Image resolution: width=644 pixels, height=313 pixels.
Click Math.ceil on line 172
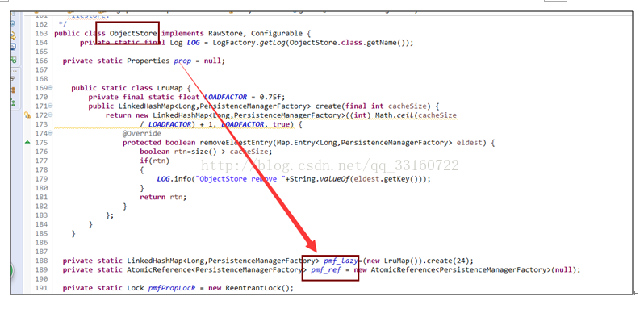point(395,115)
